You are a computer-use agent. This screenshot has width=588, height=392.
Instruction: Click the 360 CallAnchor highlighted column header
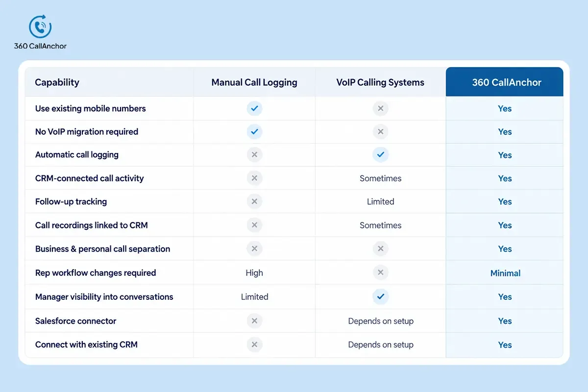tap(505, 82)
